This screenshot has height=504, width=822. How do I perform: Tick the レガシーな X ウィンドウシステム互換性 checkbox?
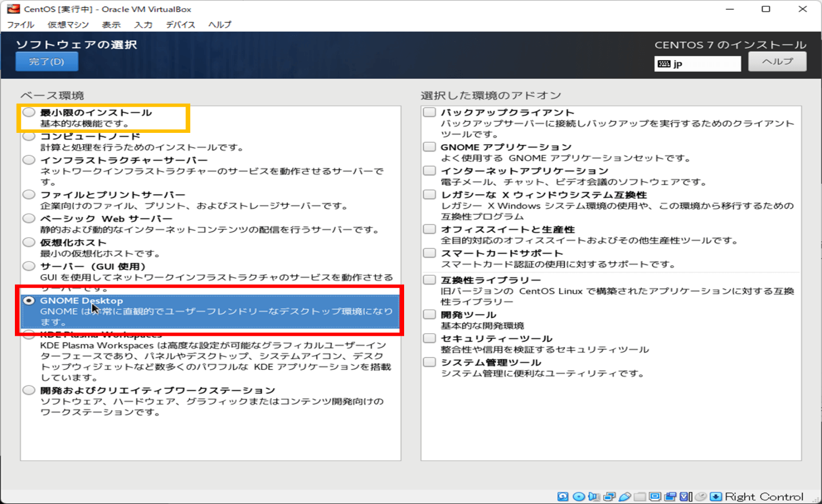pyautogui.click(x=429, y=195)
